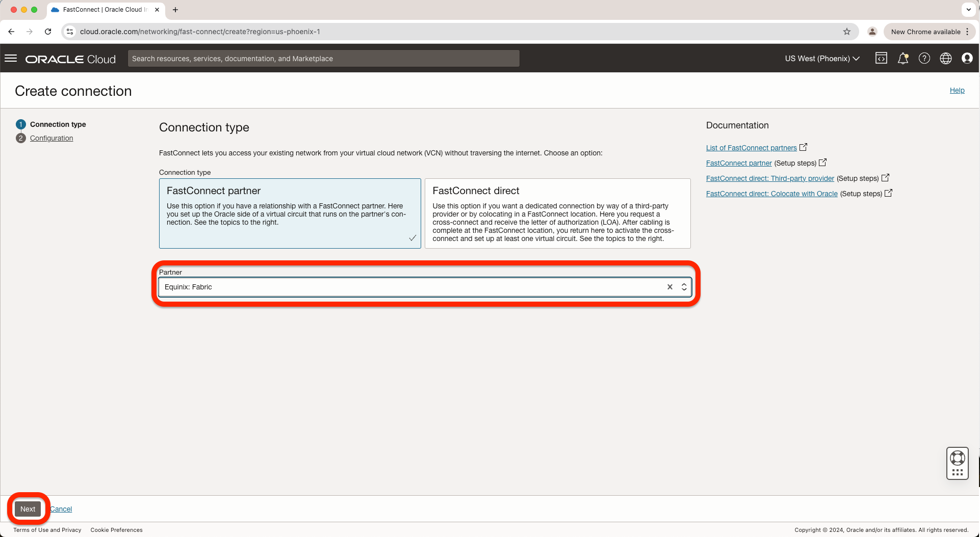Click the browser address bar URL

coord(200,32)
